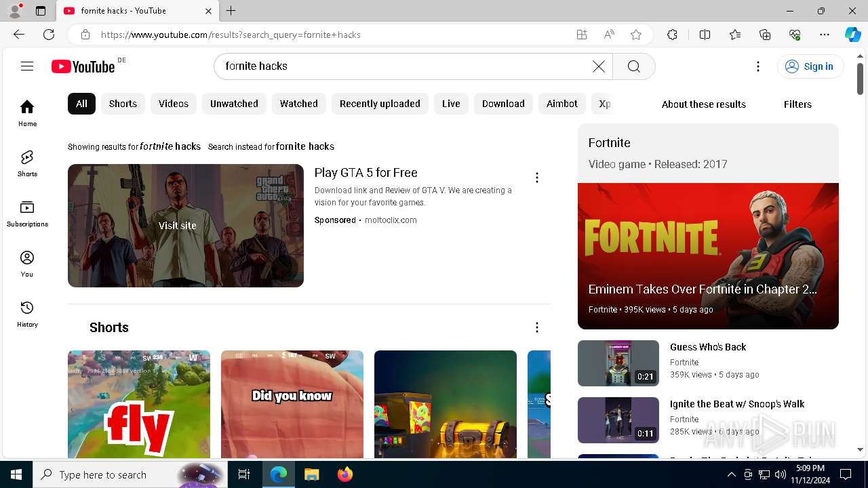This screenshot has height=488, width=868.
Task: Open the treasure chest Short thumbnail
Action: click(x=446, y=404)
